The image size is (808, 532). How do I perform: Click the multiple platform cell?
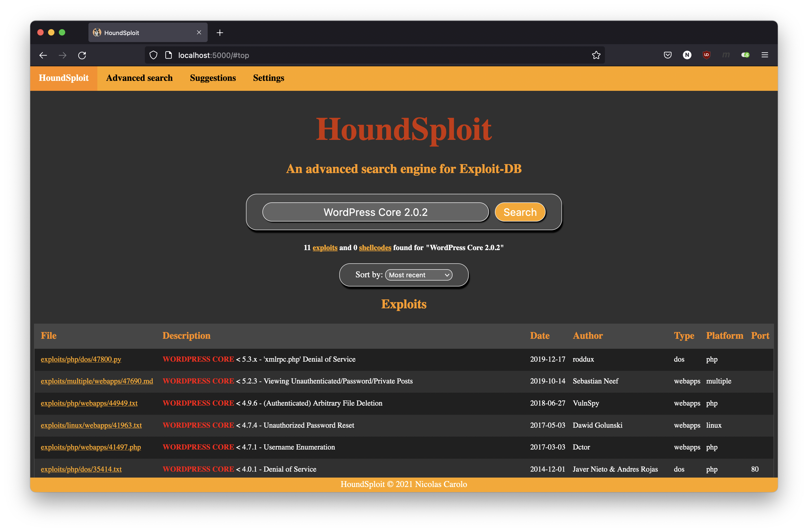click(719, 381)
